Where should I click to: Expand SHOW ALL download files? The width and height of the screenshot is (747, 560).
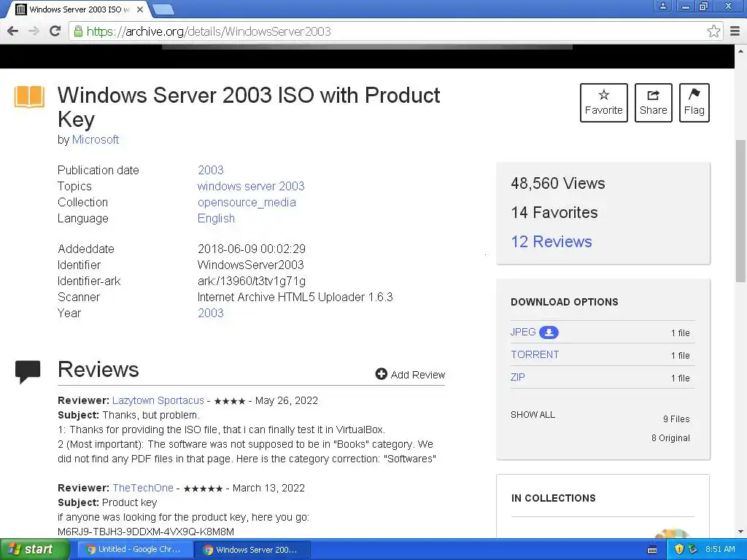[533, 415]
